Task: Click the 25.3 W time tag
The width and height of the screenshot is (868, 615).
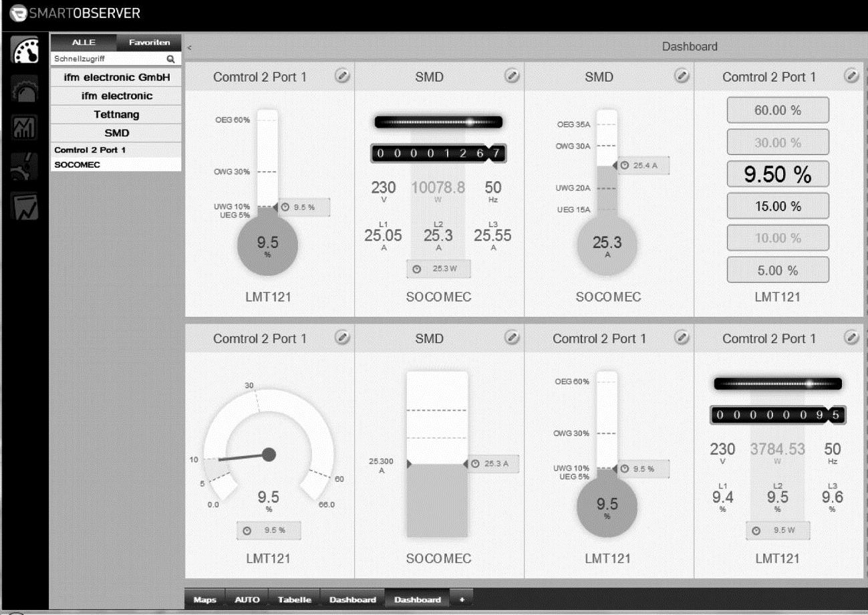Action: pyautogui.click(x=439, y=269)
